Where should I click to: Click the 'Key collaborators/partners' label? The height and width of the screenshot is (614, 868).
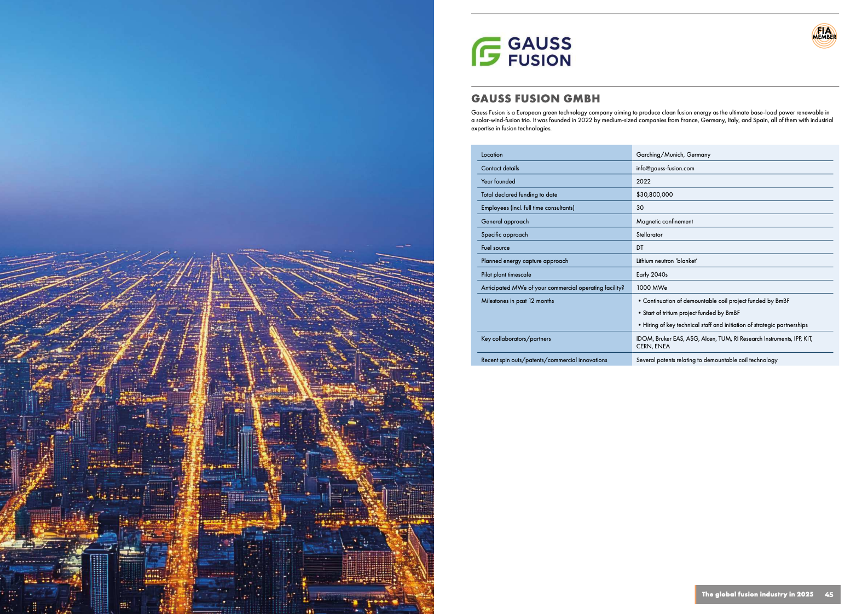pyautogui.click(x=516, y=338)
